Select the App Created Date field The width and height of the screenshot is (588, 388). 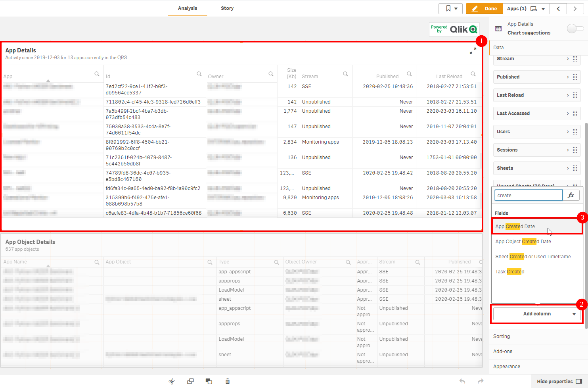[515, 227]
